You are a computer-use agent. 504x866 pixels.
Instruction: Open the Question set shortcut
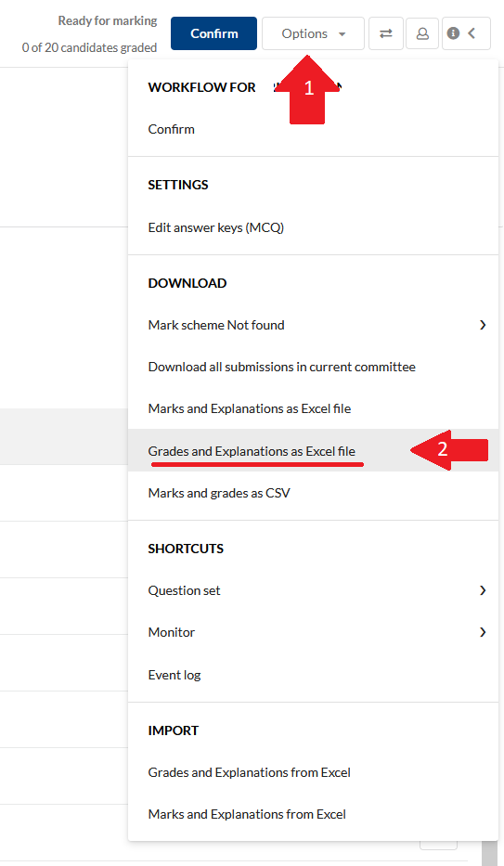(184, 590)
